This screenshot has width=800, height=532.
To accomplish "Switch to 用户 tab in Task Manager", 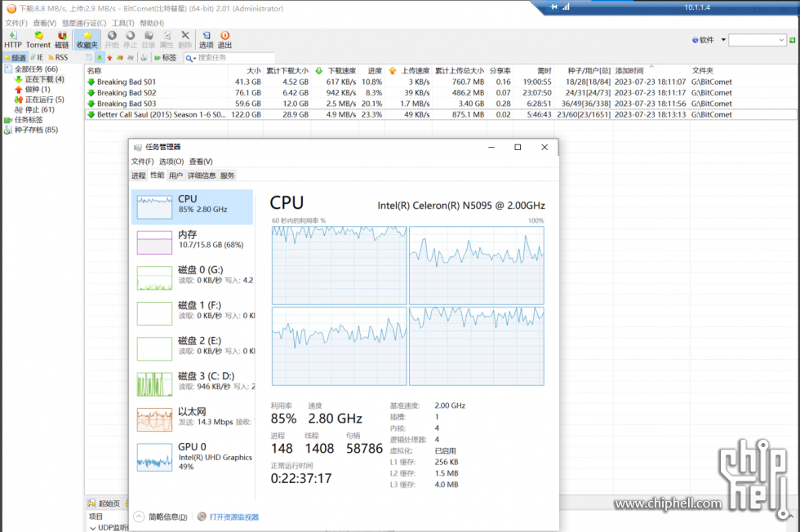I will [176, 175].
